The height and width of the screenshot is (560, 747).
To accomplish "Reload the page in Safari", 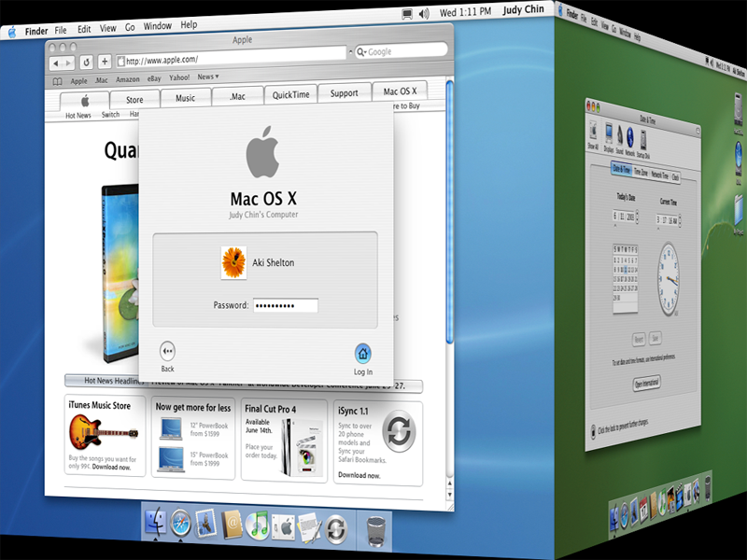I will [x=86, y=62].
